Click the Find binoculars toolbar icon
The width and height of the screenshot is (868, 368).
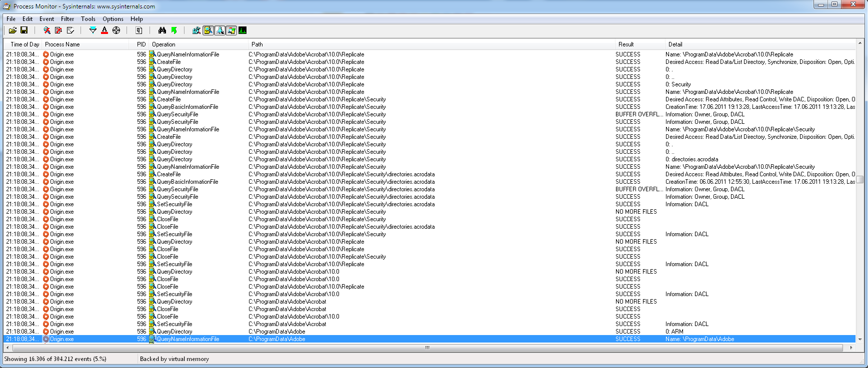coord(162,30)
